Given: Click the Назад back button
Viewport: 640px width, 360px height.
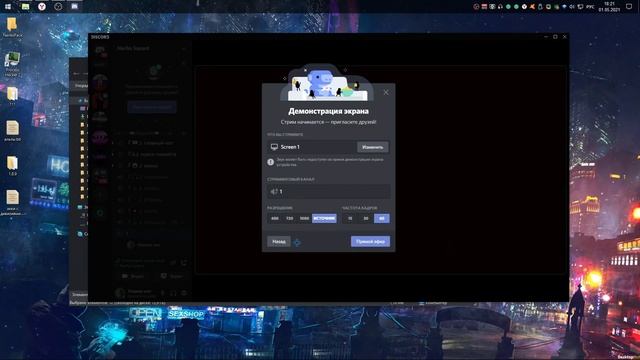Looking at the screenshot, I should pos(279,242).
